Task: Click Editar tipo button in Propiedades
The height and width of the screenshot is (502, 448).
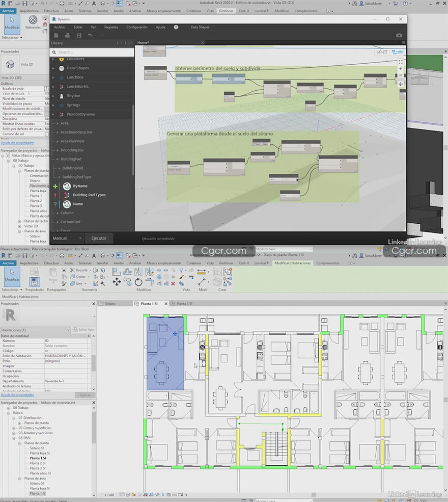Action: coord(83,329)
